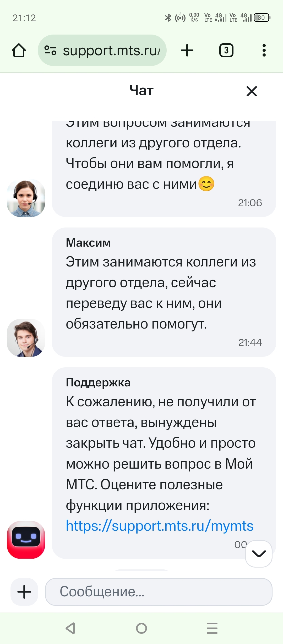The height and width of the screenshot is (644, 283).
Task: Tap the Android home circle button
Action: (x=141, y=628)
